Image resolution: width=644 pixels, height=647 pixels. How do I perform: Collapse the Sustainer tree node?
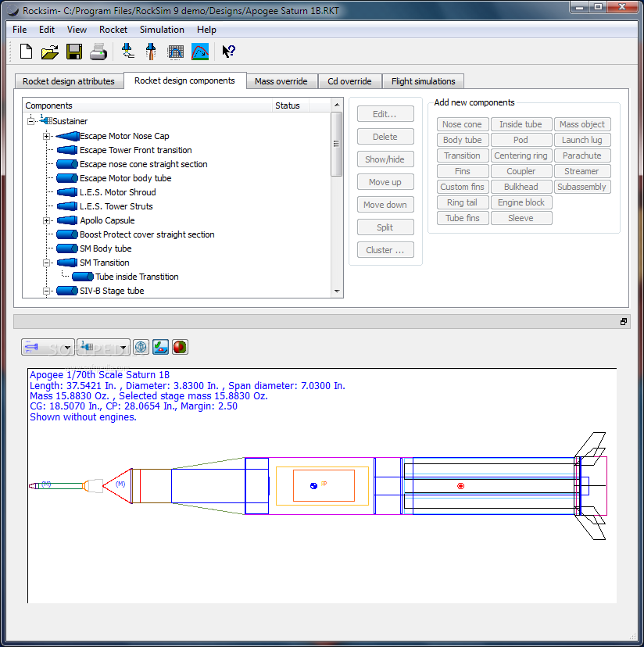coord(30,121)
